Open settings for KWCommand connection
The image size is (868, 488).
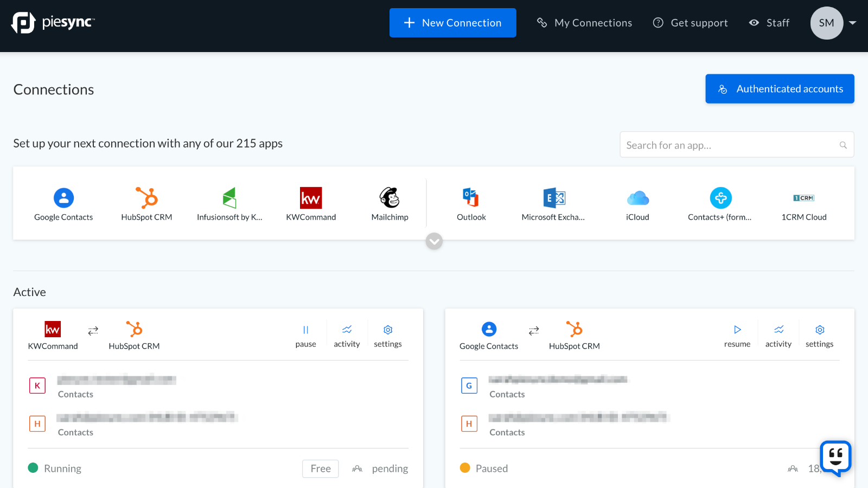point(388,336)
